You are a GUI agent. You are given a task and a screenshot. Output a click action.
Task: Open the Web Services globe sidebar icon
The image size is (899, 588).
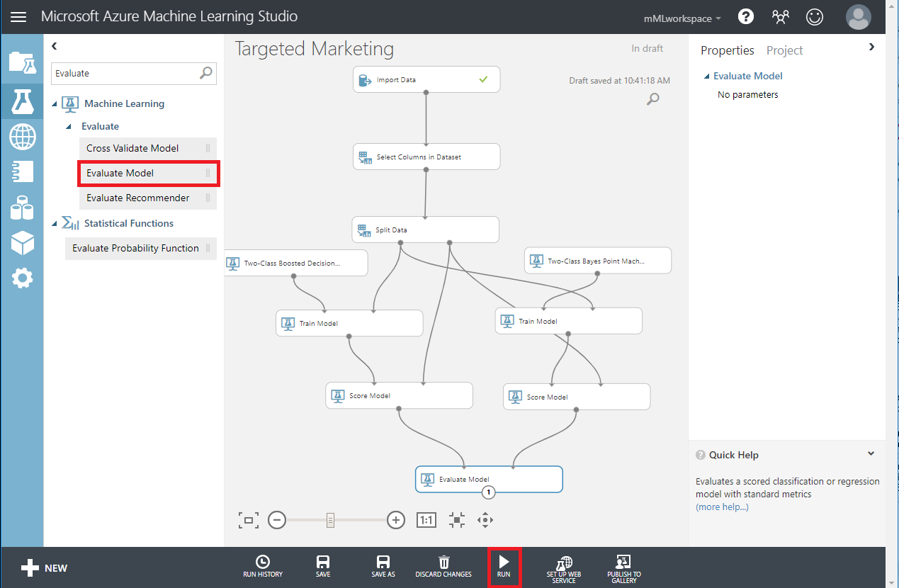point(22,137)
